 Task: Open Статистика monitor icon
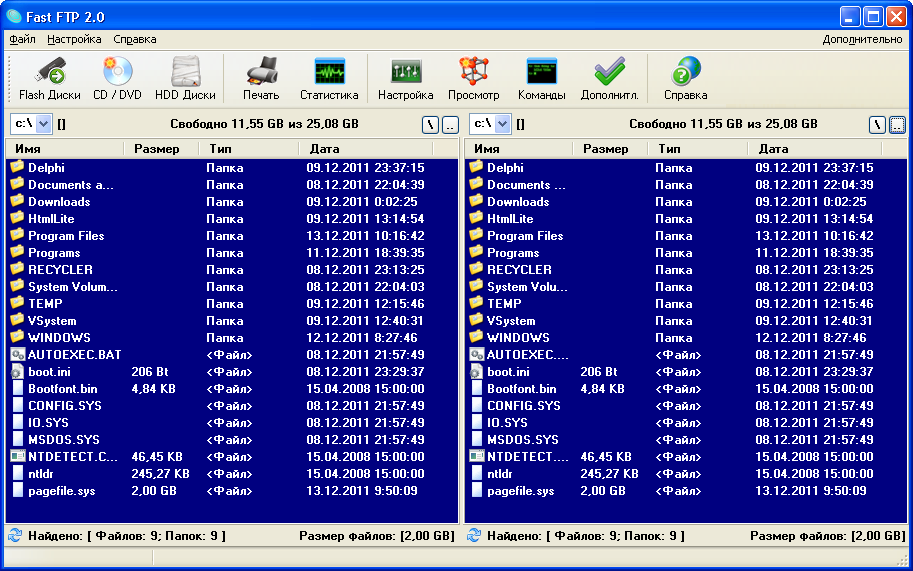[x=329, y=72]
